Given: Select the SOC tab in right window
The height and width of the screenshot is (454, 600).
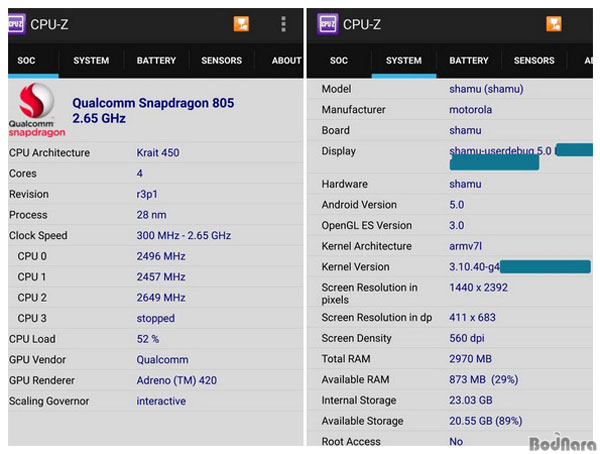Looking at the screenshot, I should click(x=339, y=61).
